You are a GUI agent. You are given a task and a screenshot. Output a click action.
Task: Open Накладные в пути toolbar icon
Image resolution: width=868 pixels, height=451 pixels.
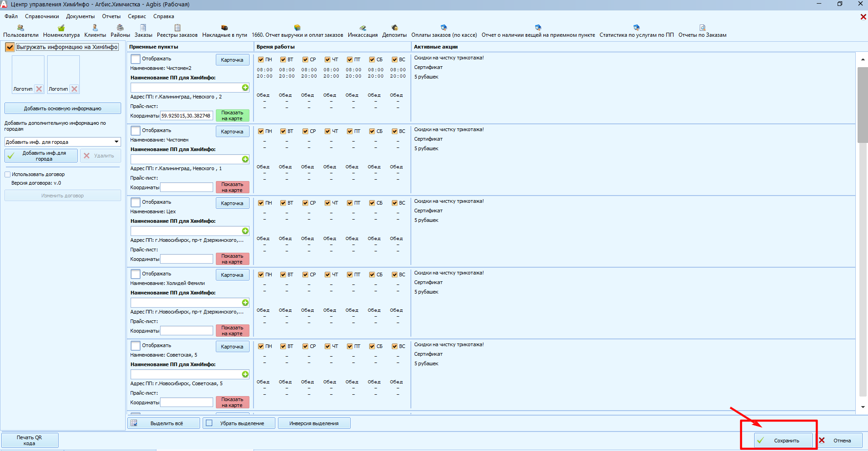(x=224, y=31)
